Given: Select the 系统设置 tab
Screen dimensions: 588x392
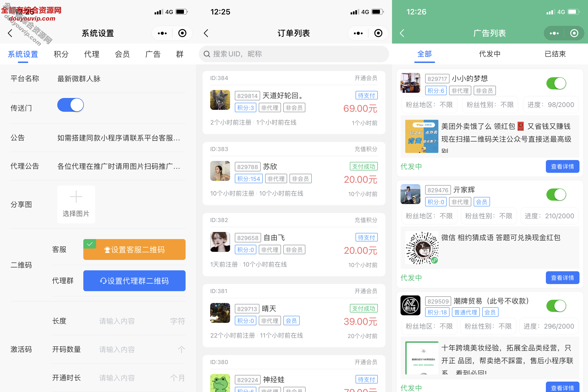Looking at the screenshot, I should [x=23, y=54].
